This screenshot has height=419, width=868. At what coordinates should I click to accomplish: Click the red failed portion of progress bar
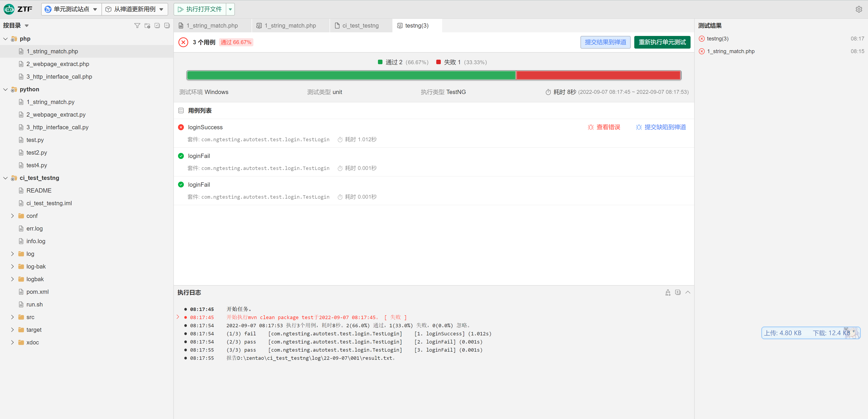[598, 75]
